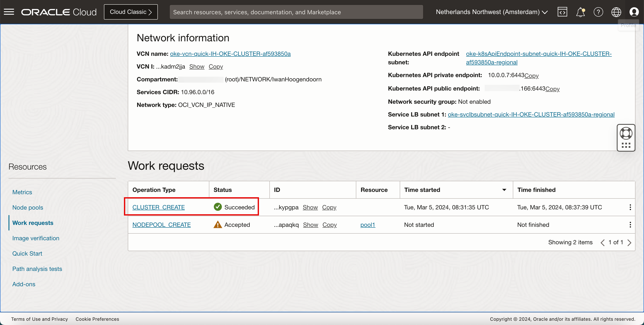Open the user profile avatar
The width and height of the screenshot is (644, 325).
634,12
